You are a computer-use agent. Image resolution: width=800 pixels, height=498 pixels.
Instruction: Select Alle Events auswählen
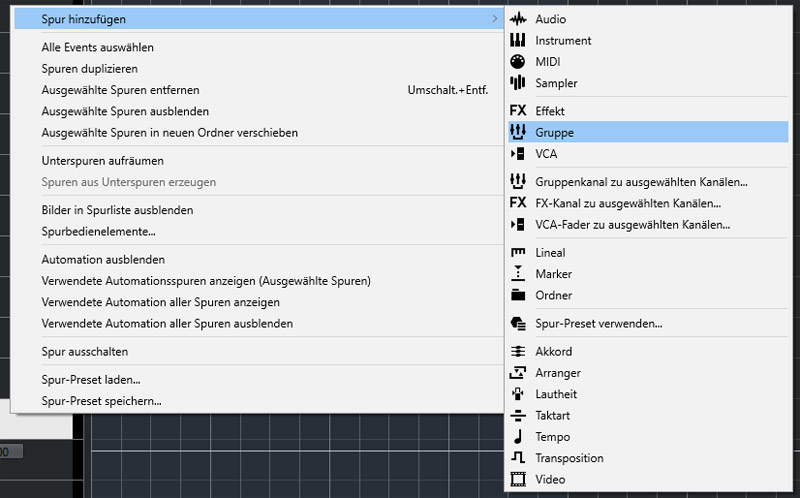point(98,47)
